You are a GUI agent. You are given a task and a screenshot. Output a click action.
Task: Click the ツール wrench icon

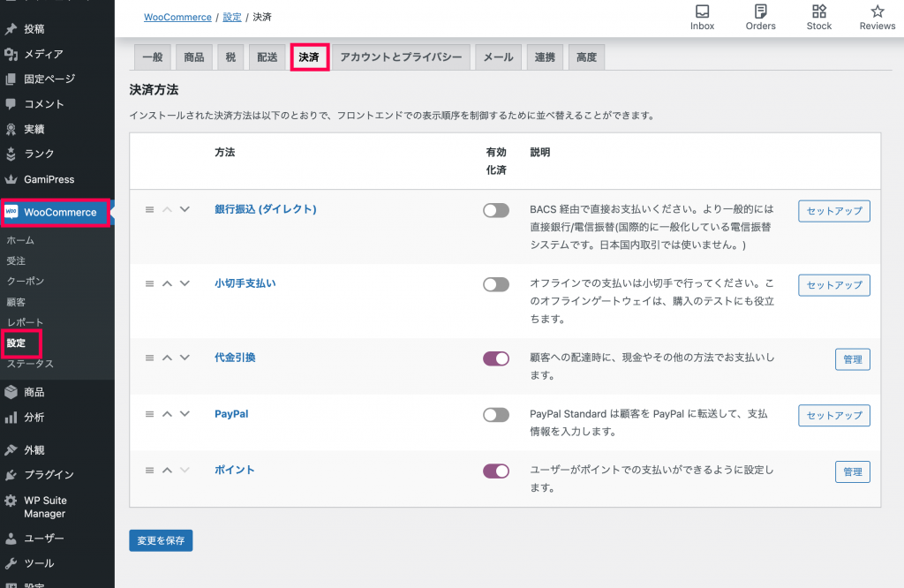pos(11,563)
